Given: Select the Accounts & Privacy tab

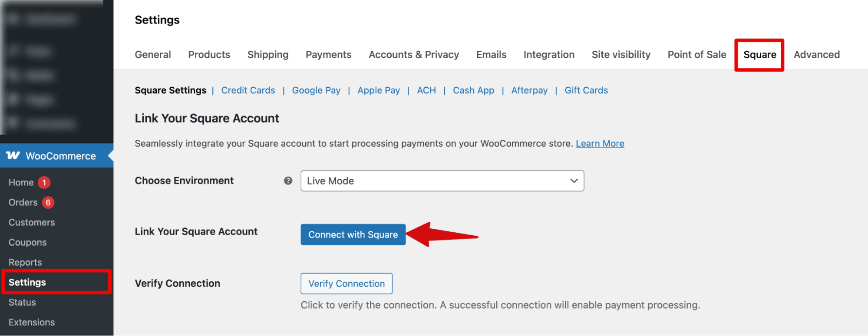Looking at the screenshot, I should [x=414, y=55].
